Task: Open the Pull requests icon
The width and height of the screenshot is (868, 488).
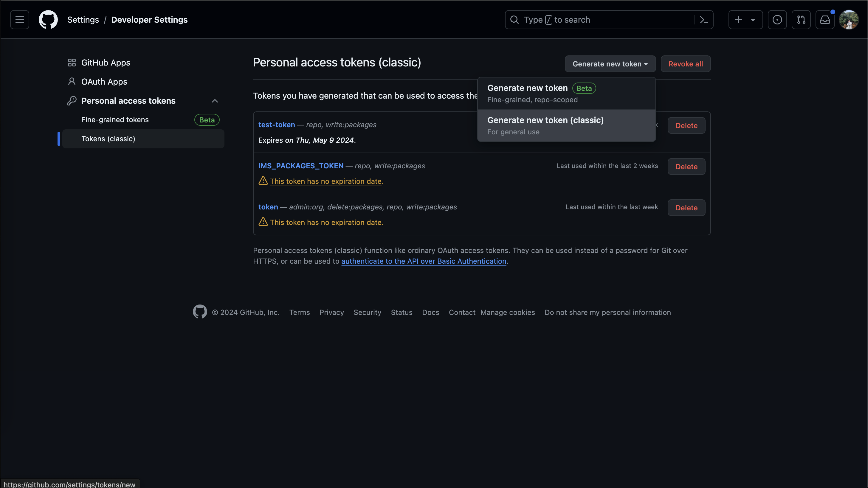Action: click(801, 20)
